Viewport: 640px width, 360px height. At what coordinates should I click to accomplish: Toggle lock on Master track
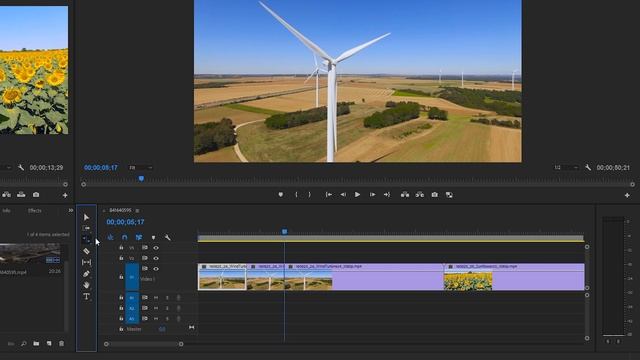[x=121, y=329]
